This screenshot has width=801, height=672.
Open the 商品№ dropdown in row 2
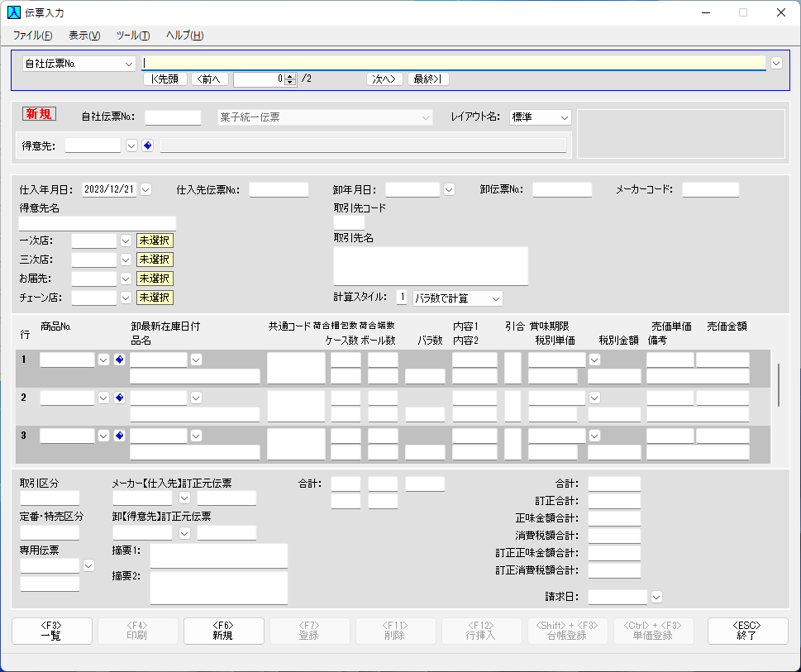tap(103, 398)
